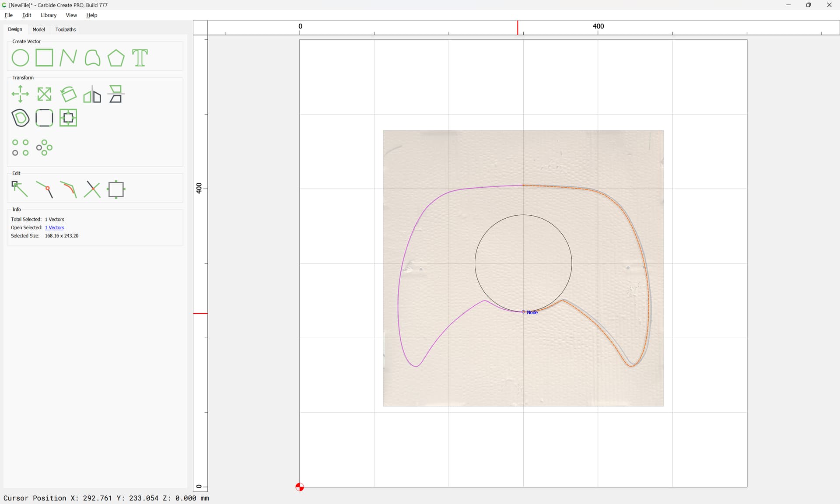Select the Rectangle vector tool
The width and height of the screenshot is (840, 504).
point(44,58)
